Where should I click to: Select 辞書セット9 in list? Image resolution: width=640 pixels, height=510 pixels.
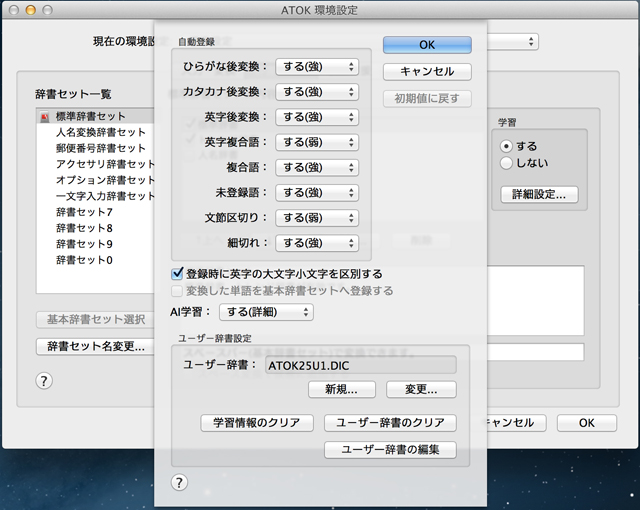[x=96, y=244]
